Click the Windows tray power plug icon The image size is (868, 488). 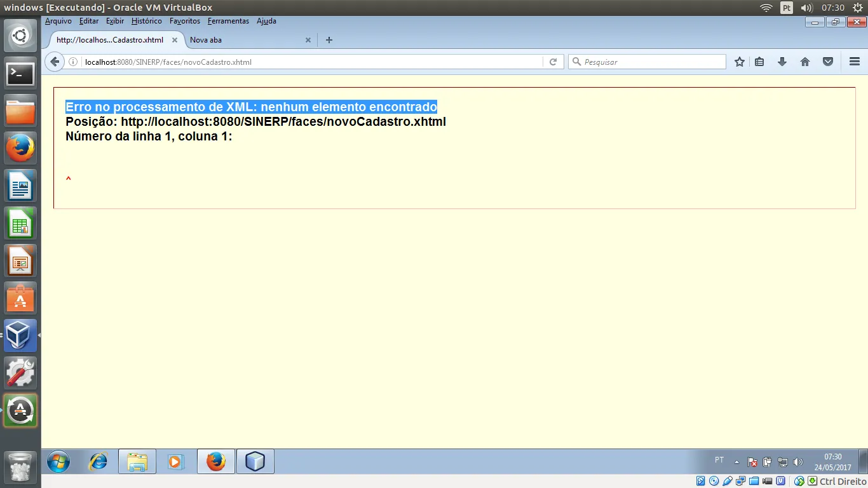768,462
